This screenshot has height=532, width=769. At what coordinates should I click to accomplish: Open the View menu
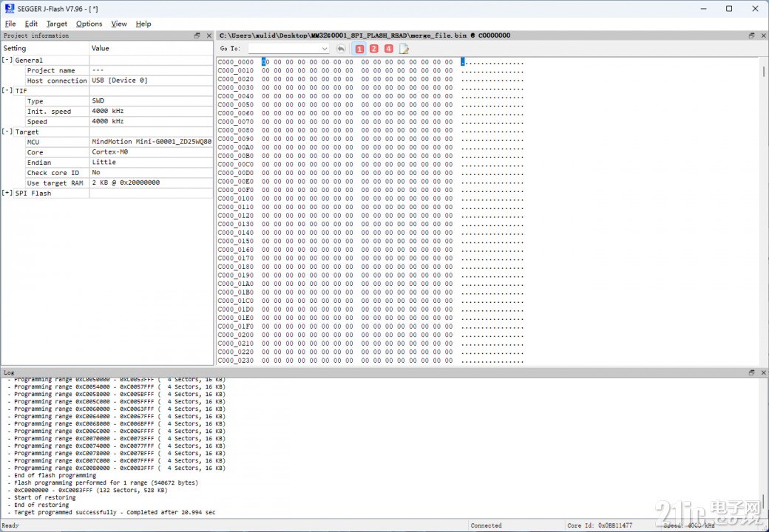[119, 24]
